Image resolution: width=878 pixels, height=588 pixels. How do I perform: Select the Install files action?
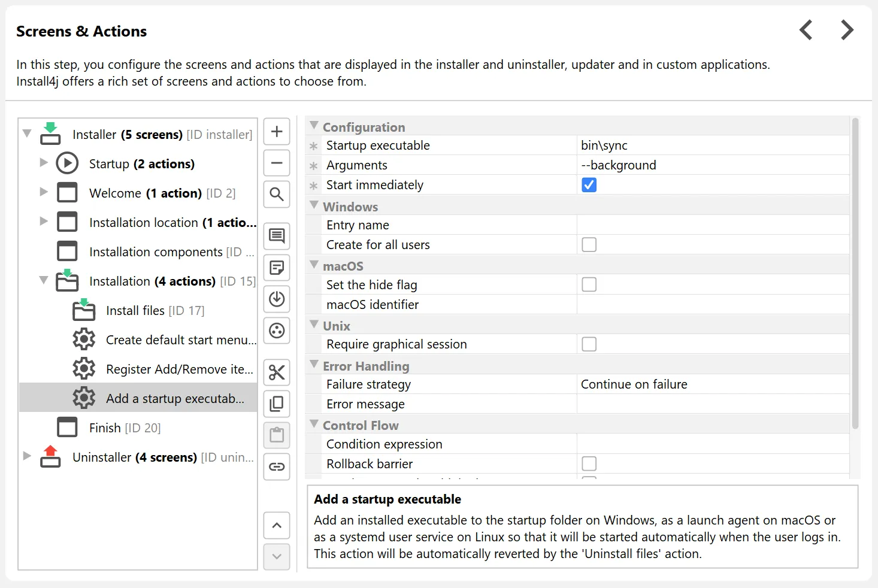pyautogui.click(x=135, y=311)
